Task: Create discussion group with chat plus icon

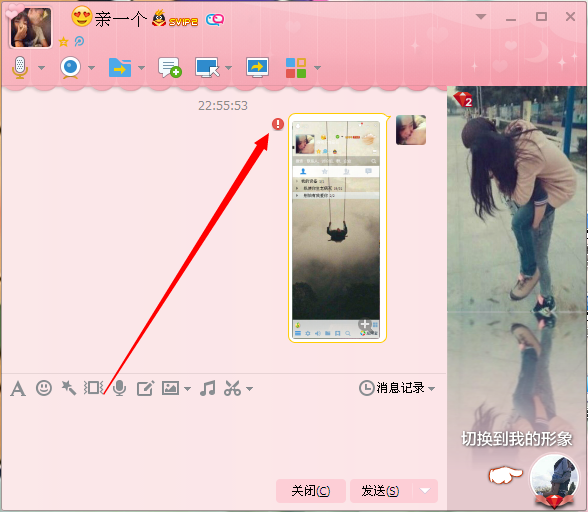Action: 170,68
